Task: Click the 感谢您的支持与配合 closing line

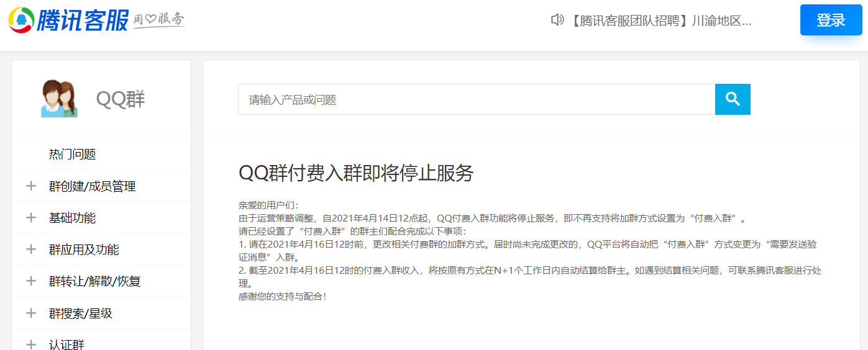Action: click(x=283, y=296)
